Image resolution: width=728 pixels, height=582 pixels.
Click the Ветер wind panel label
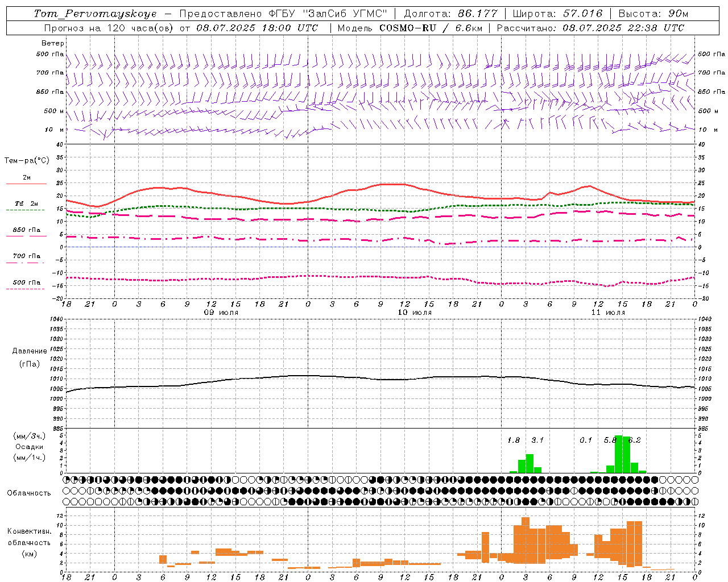click(x=53, y=43)
